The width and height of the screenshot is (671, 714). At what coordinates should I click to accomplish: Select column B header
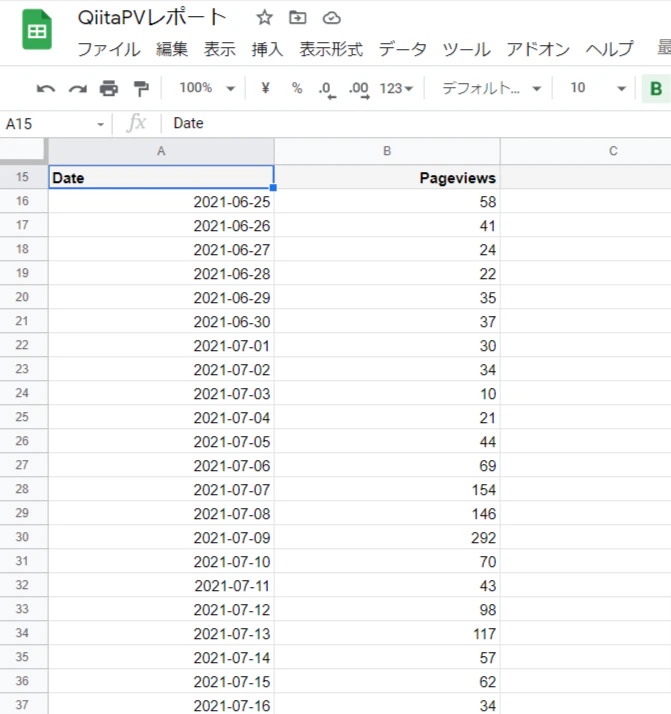(x=387, y=151)
